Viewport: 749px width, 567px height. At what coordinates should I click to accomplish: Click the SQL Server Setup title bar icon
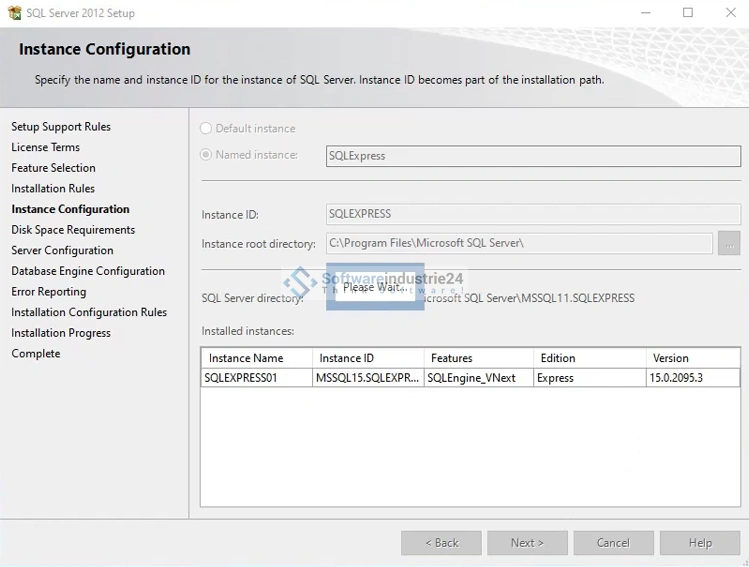click(x=14, y=13)
